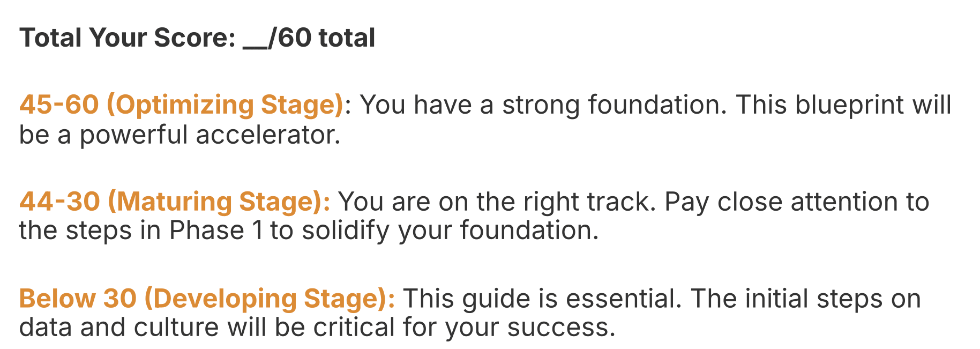The height and width of the screenshot is (349, 980).
Task: Select the word "Developing" in orange
Action: click(x=226, y=299)
